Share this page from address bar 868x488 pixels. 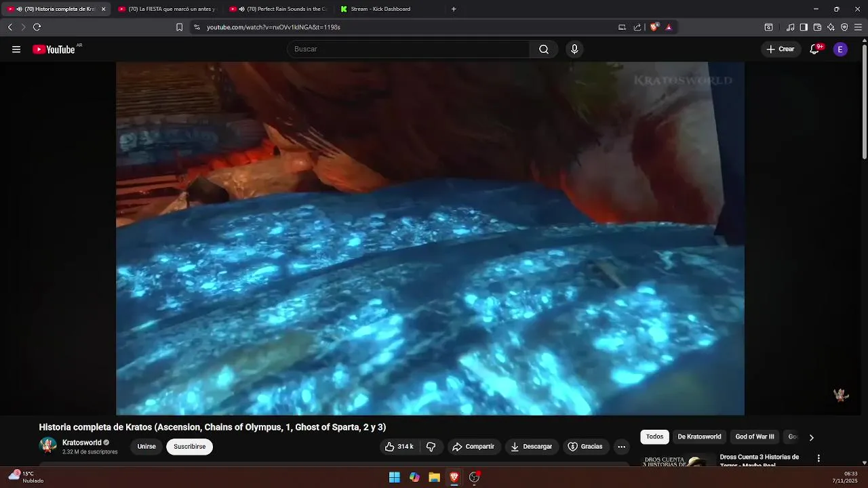coord(637,27)
